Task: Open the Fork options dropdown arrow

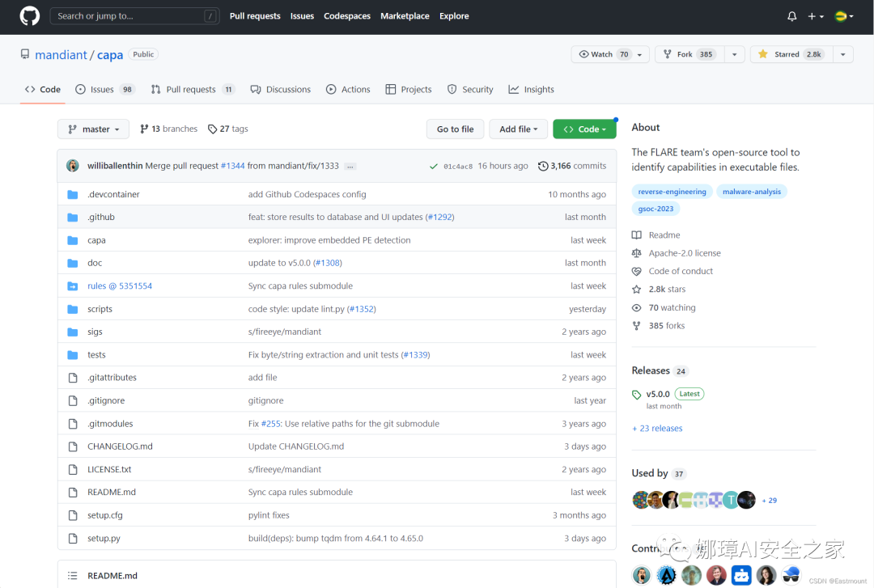Action: (735, 54)
